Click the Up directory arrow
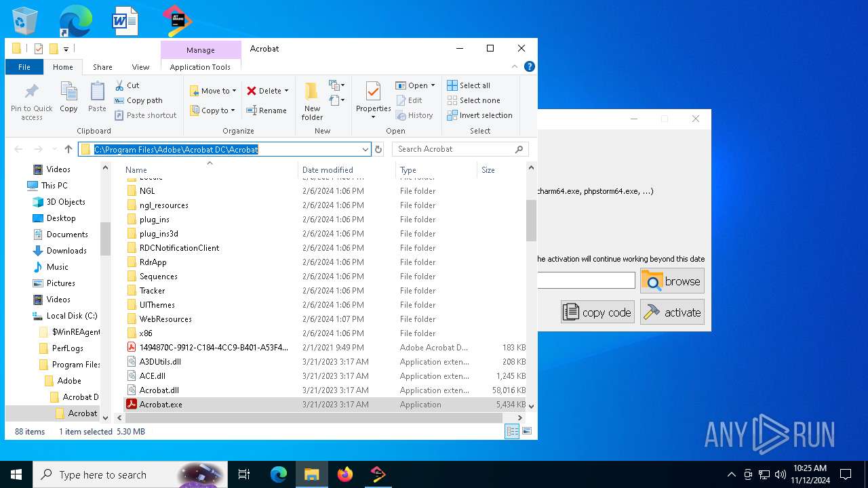The image size is (868, 488). (68, 149)
